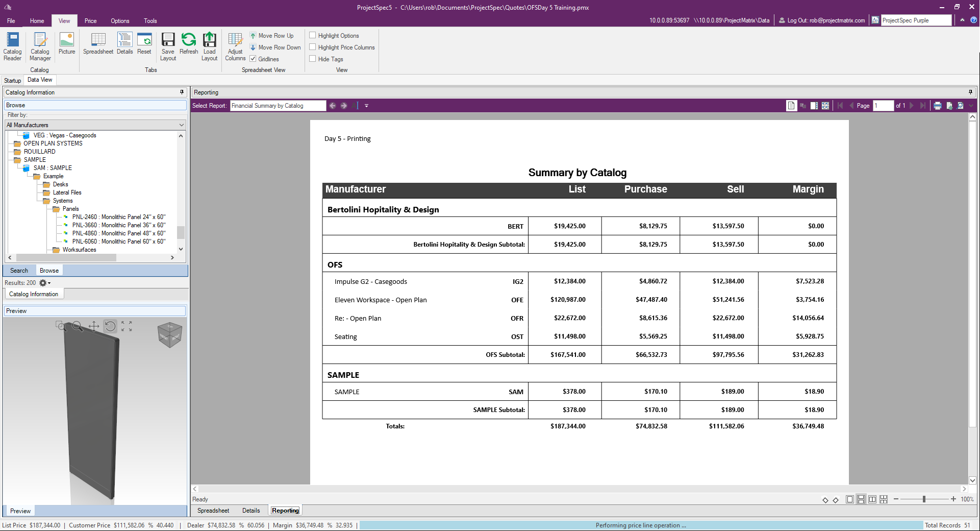The image size is (980, 531).
Task: Rotate the 3D preview
Action: [110, 326]
